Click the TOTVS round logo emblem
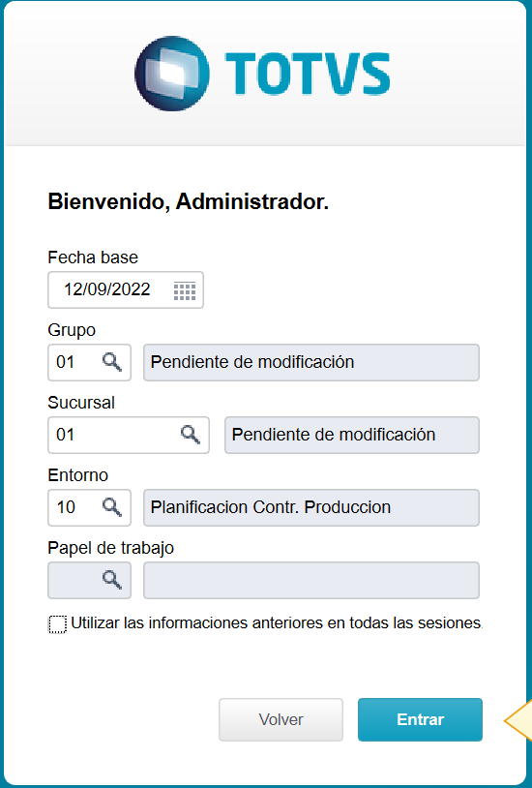Image resolution: width=532 pixels, height=788 pixels. (x=172, y=74)
